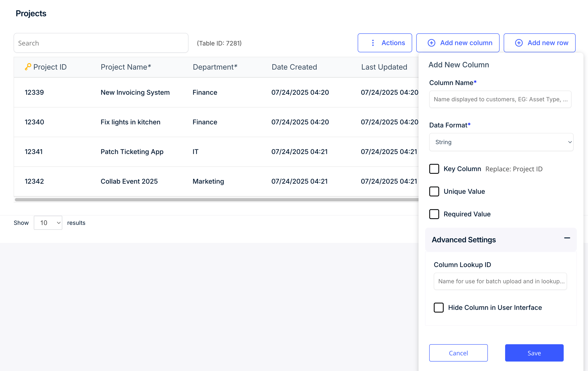Open the Data Format dropdown
The image size is (588, 371).
point(501,142)
